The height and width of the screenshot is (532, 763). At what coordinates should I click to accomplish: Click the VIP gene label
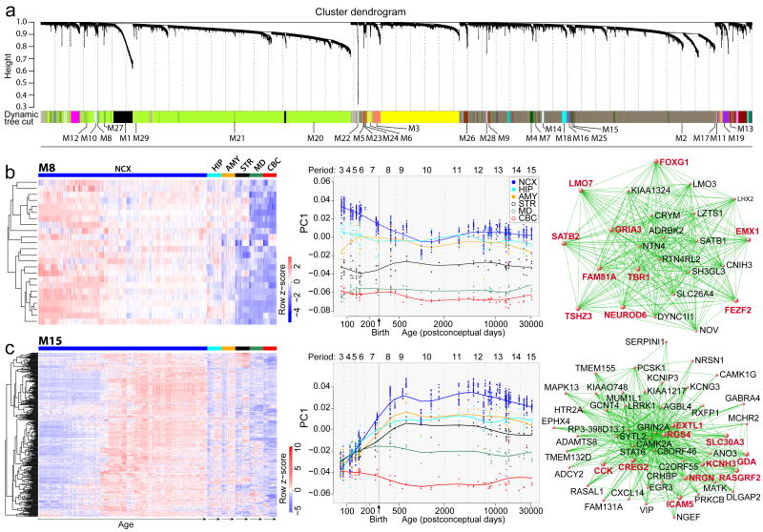[x=647, y=510]
